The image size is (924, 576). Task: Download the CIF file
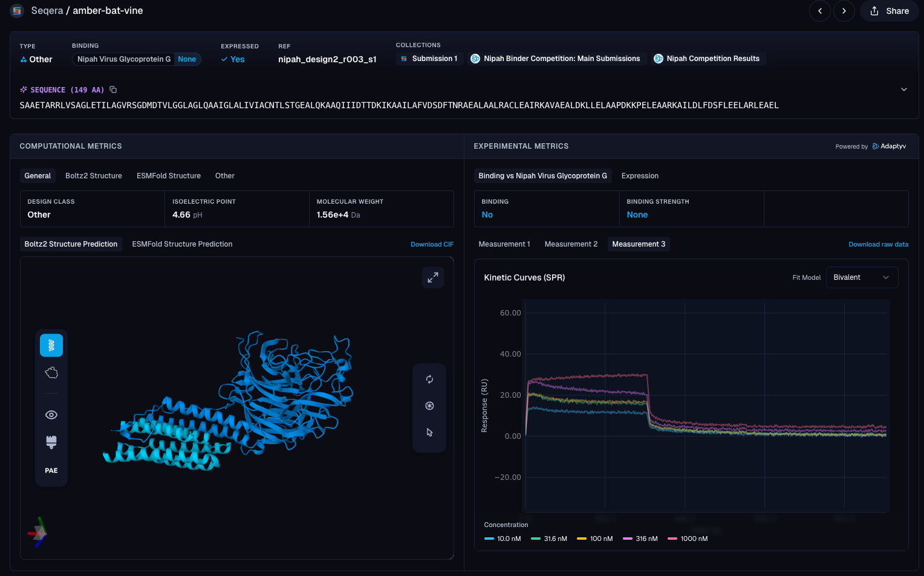coord(432,244)
